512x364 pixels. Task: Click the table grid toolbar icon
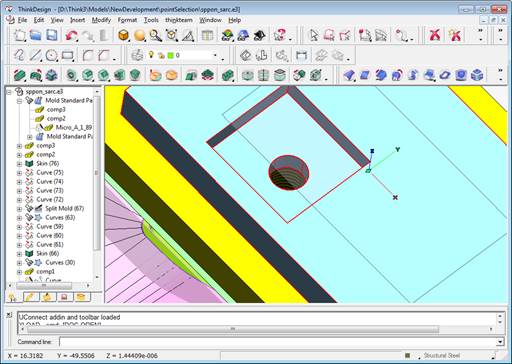coord(207,35)
